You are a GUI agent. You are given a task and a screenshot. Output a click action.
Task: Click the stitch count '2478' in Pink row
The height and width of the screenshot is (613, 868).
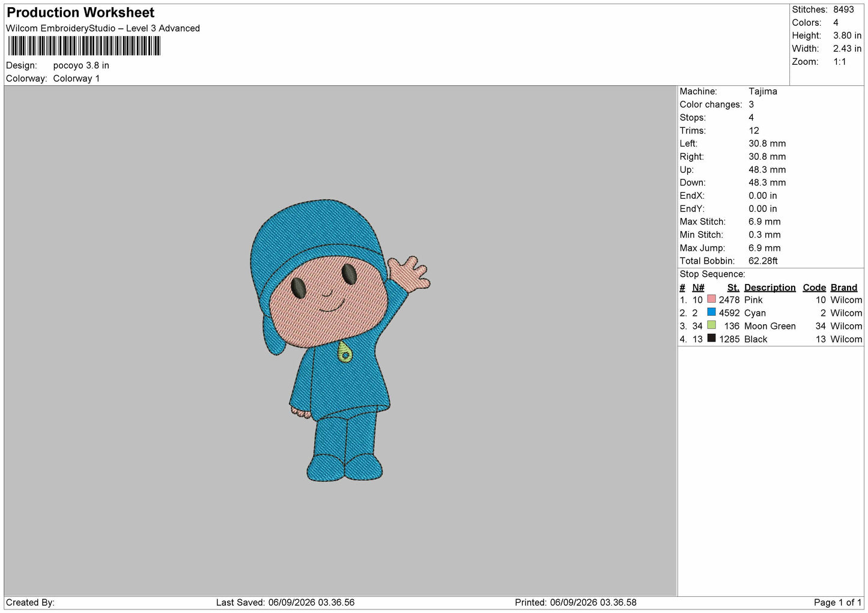click(729, 300)
